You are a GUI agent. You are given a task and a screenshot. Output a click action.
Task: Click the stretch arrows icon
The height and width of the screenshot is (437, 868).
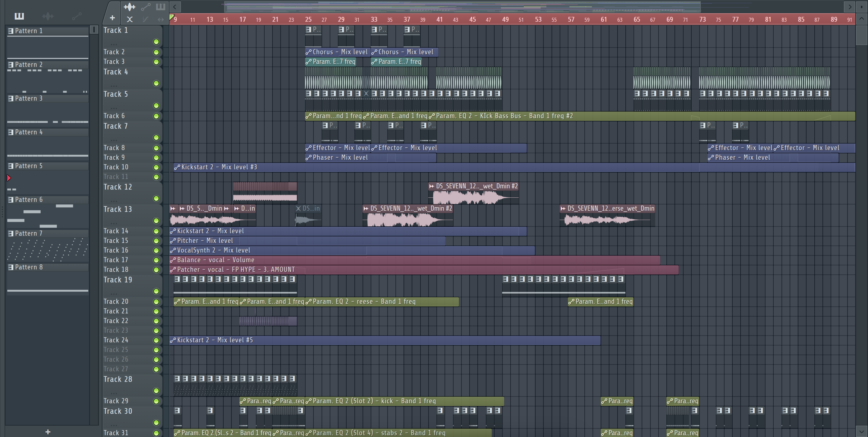point(161,19)
